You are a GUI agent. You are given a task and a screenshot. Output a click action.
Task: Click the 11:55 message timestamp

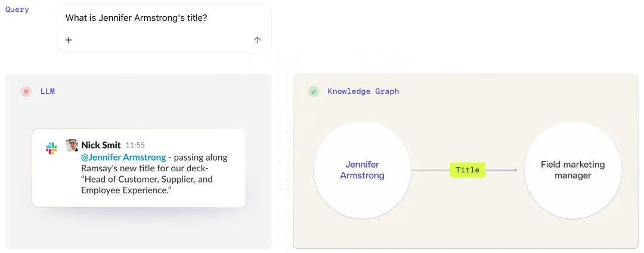click(x=135, y=146)
